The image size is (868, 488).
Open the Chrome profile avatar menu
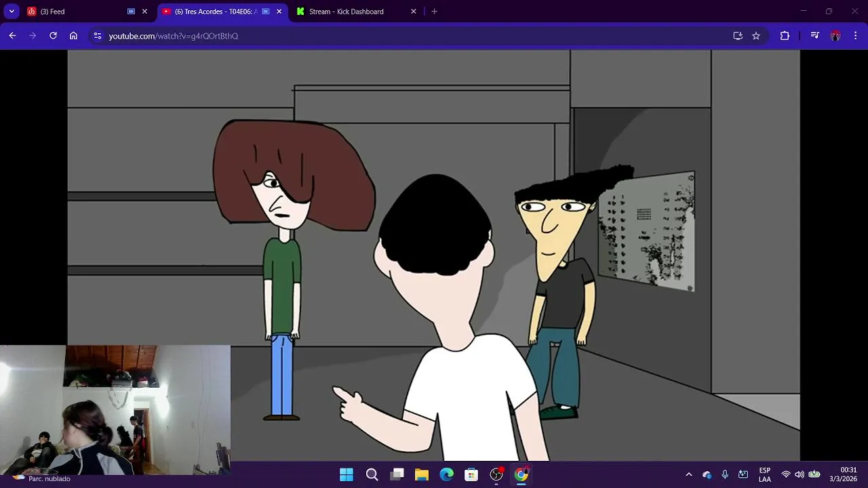[835, 36]
